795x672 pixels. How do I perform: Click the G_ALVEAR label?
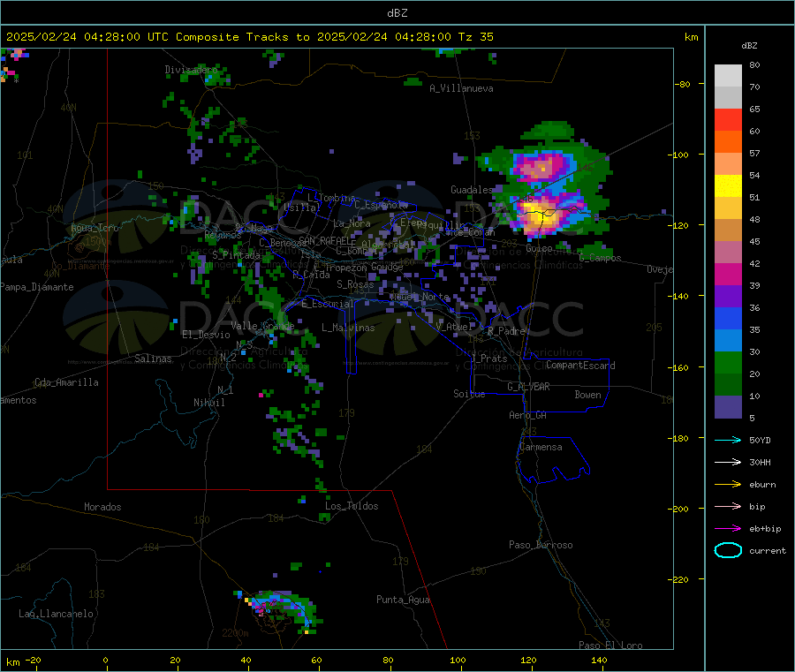pyautogui.click(x=528, y=387)
